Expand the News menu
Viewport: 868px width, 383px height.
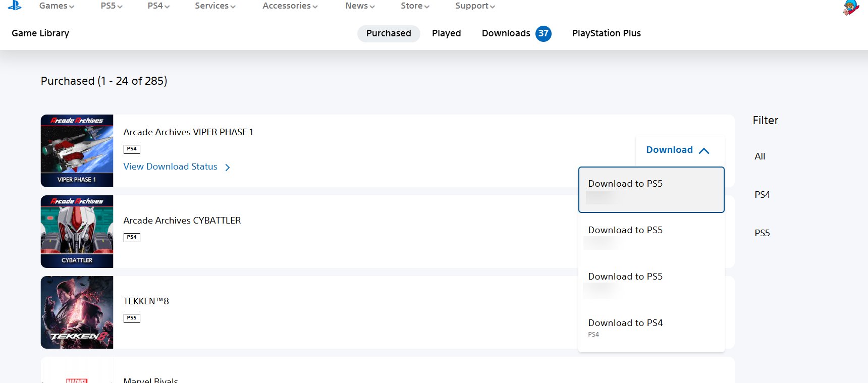coord(360,6)
